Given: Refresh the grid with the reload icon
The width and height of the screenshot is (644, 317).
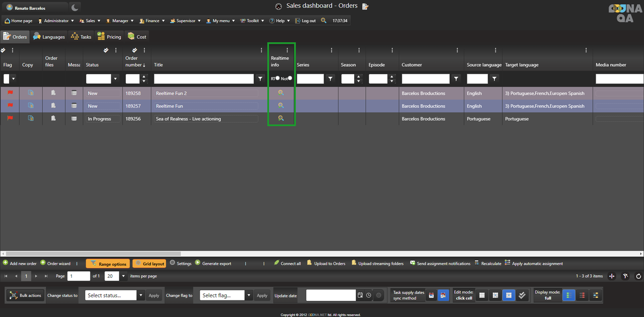Looking at the screenshot, I should pyautogui.click(x=638, y=276).
